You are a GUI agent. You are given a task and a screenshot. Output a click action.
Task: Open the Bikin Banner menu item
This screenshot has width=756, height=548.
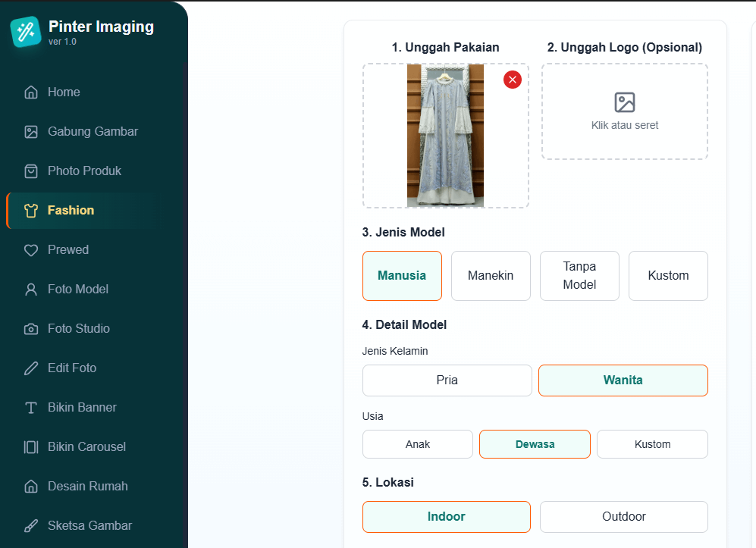tap(82, 408)
